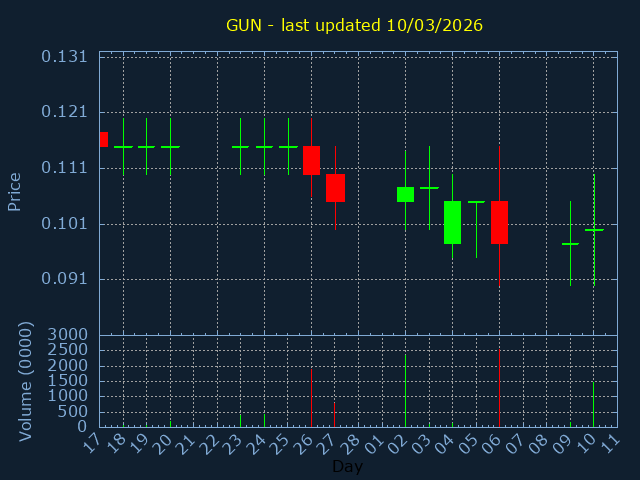Click the Volume (0000) axis label
This screenshot has width=640, height=480.
pos(26,381)
